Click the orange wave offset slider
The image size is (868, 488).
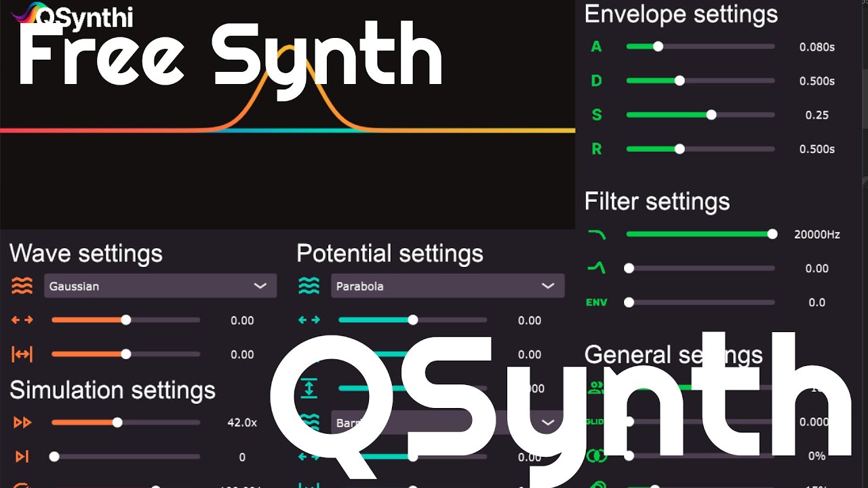(126, 320)
